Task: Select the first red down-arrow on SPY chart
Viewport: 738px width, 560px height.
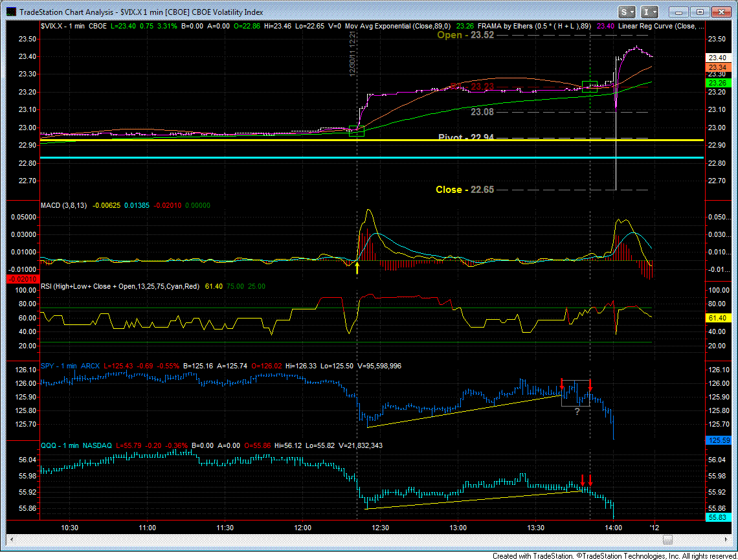Action: click(562, 383)
